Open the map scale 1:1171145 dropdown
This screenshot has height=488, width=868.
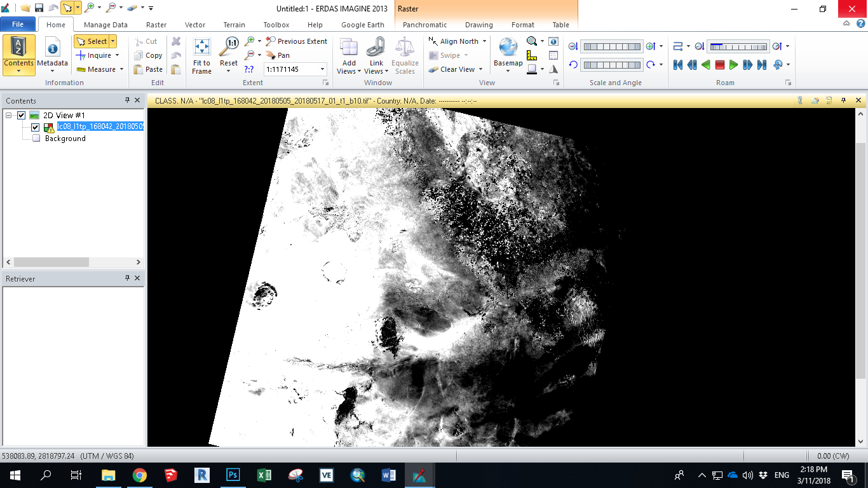(323, 69)
